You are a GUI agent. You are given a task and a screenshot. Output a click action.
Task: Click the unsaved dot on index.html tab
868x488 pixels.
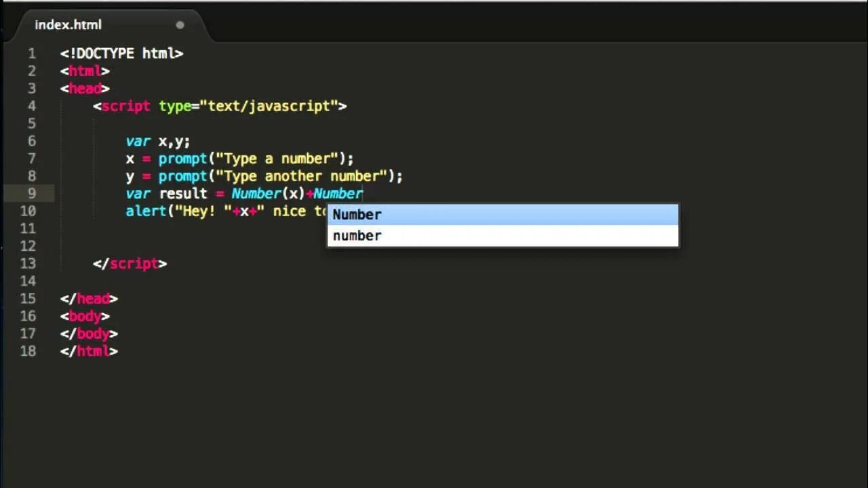tap(180, 25)
